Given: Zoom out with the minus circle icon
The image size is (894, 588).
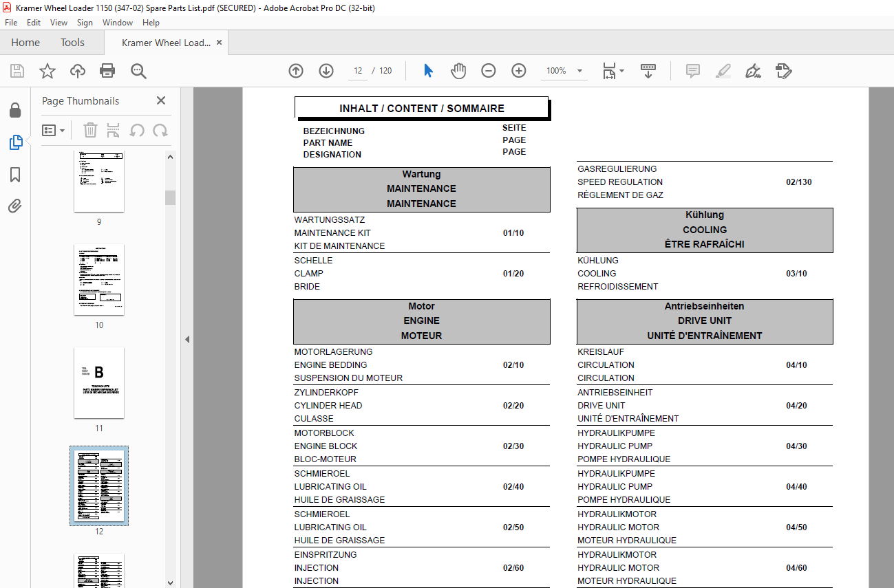Looking at the screenshot, I should tap(489, 71).
